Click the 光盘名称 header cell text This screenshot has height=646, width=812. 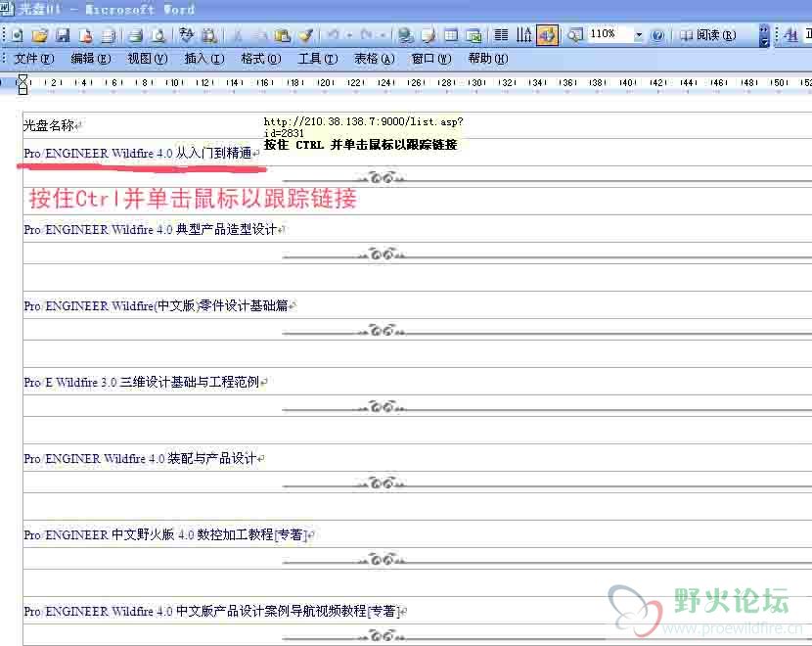pyautogui.click(x=49, y=125)
